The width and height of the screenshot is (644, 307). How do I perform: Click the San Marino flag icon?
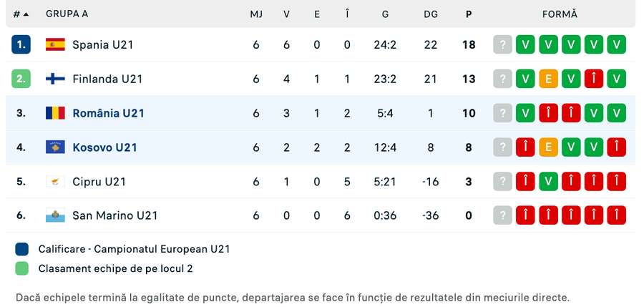coord(55,215)
